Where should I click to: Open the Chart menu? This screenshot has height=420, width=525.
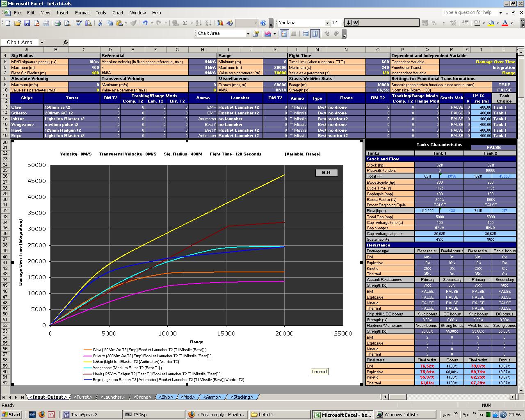[x=118, y=13]
